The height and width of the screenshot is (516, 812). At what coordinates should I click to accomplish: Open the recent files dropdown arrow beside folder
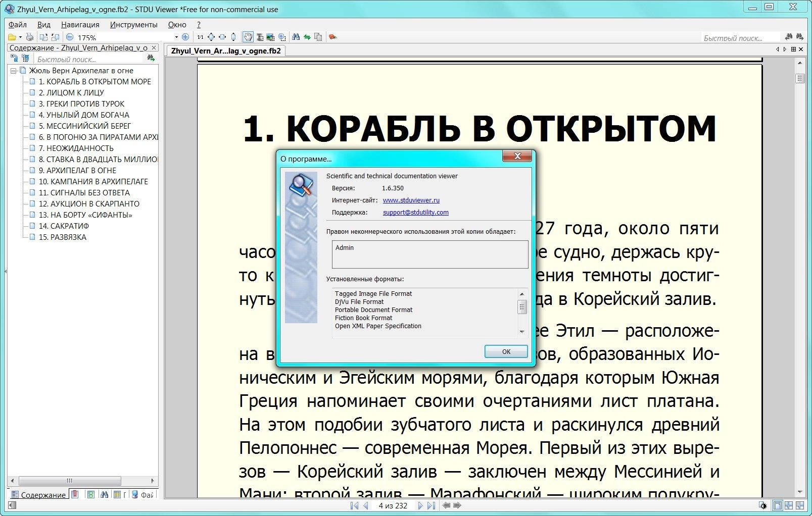click(20, 37)
